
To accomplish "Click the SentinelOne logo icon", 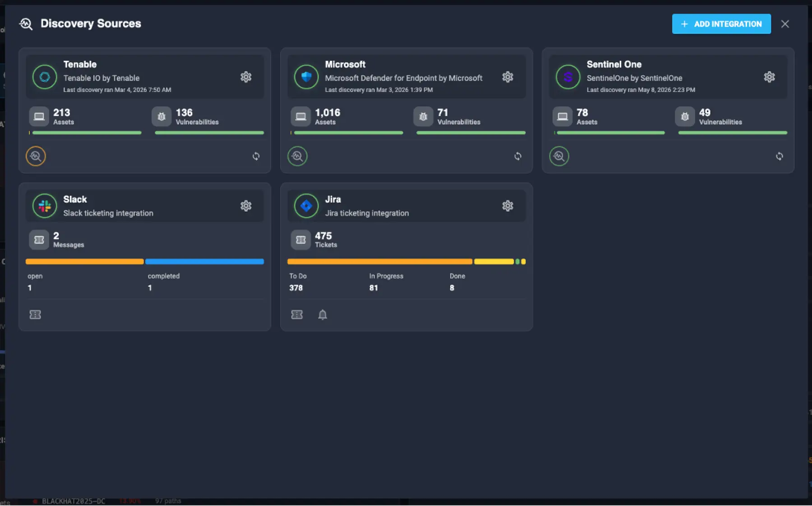I will [x=568, y=77].
